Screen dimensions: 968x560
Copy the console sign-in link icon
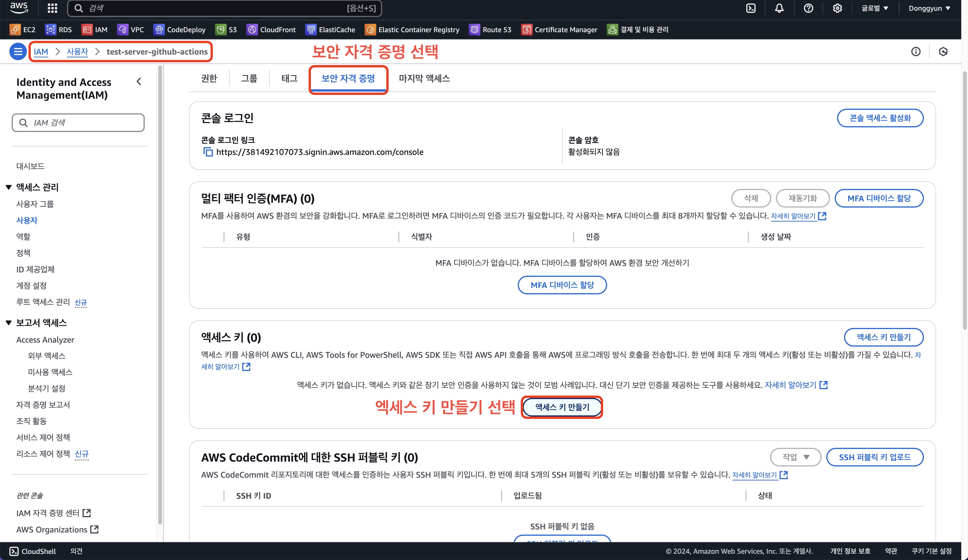click(x=208, y=152)
